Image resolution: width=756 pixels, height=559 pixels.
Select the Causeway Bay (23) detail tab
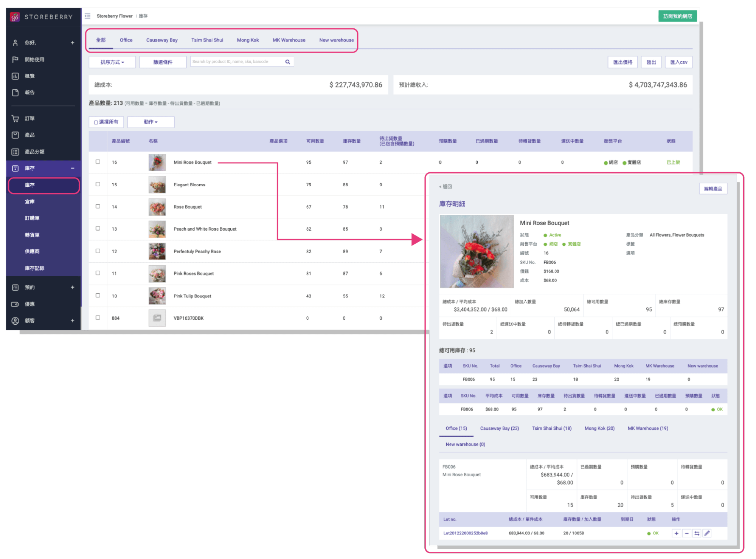500,428
